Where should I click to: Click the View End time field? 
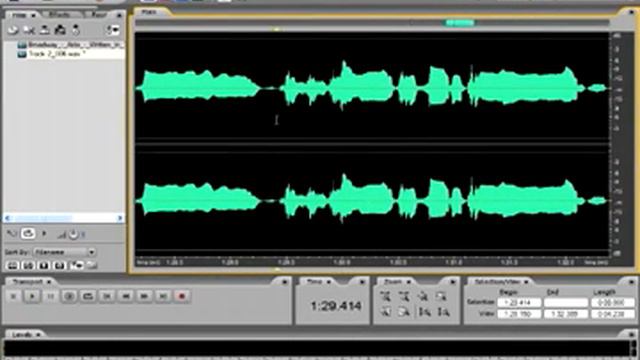coord(566,314)
